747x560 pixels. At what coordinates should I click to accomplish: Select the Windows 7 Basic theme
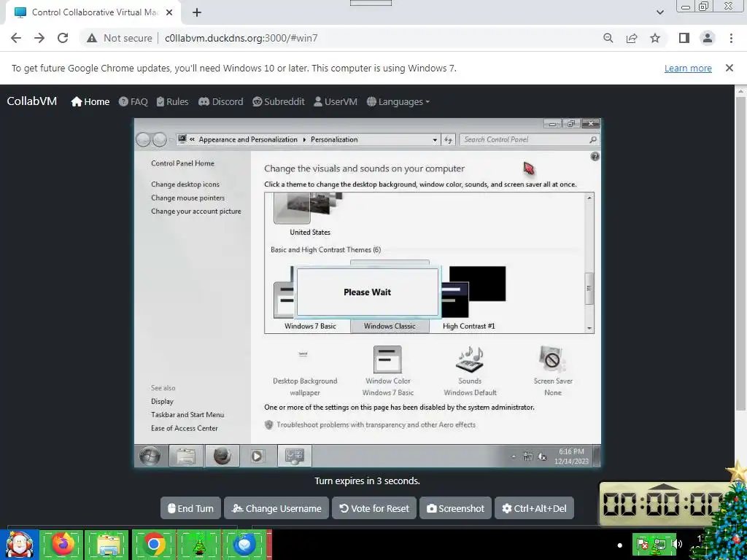point(310,297)
